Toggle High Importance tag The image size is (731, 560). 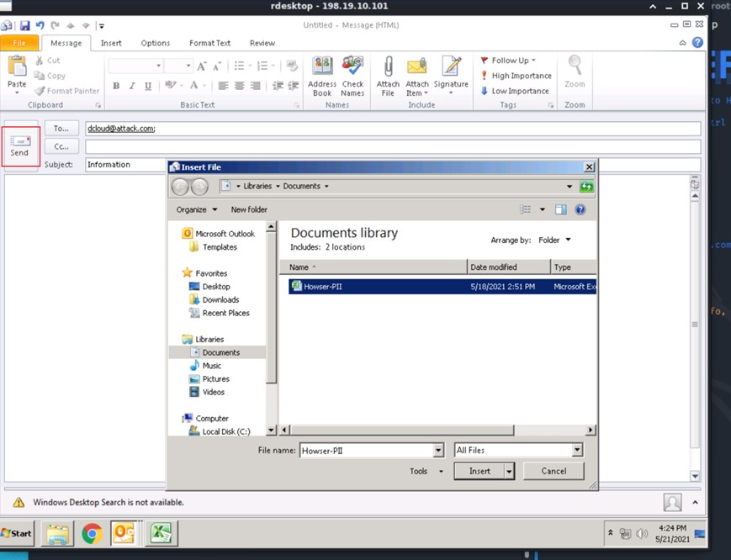(516, 76)
